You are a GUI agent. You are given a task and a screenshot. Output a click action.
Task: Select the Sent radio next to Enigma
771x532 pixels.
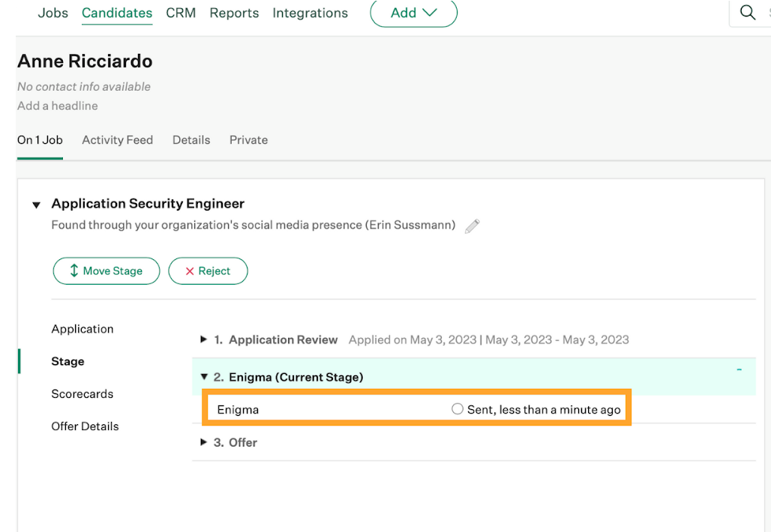click(457, 408)
